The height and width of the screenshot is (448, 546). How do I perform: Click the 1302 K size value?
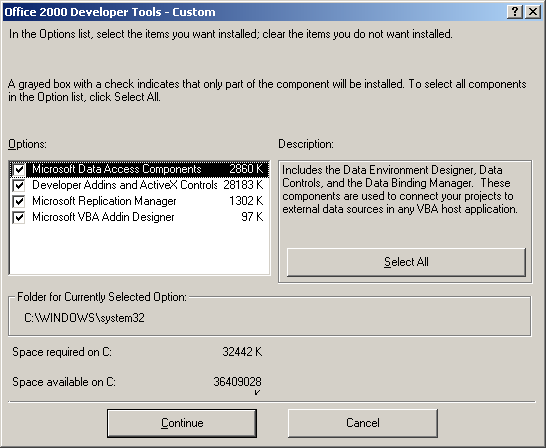[x=246, y=201]
